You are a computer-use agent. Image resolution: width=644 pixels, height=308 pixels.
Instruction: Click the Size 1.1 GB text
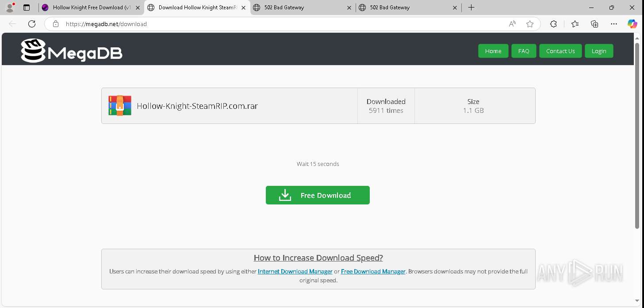[473, 106]
